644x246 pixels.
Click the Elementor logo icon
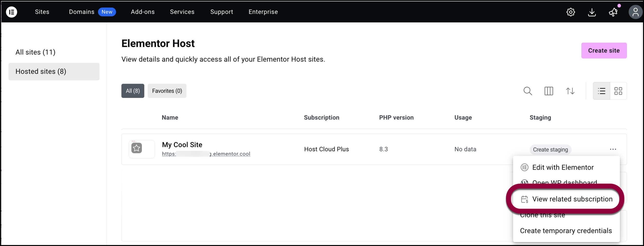[x=12, y=12]
